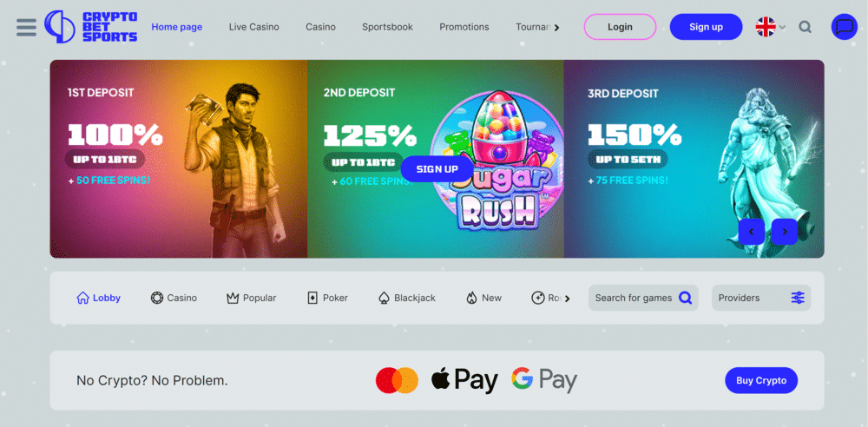The width and height of the screenshot is (868, 427).
Task: Expand more game categories with chevron
Action: click(568, 299)
